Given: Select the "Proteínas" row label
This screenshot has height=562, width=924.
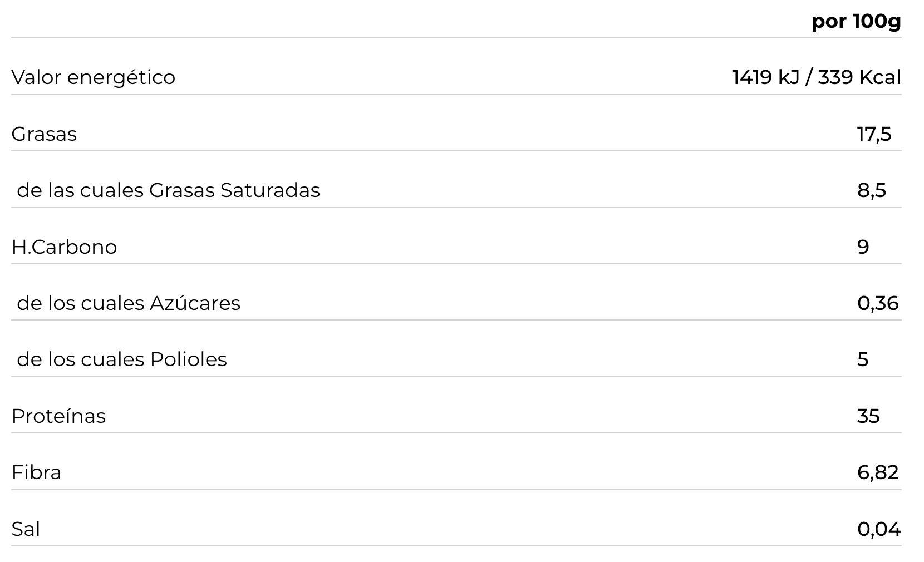Looking at the screenshot, I should click(58, 416).
